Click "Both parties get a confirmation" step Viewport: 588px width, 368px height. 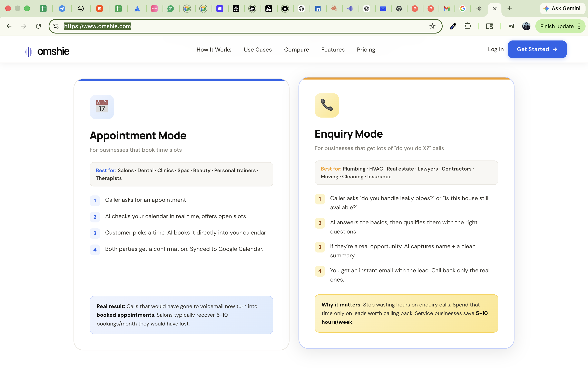tap(184, 249)
